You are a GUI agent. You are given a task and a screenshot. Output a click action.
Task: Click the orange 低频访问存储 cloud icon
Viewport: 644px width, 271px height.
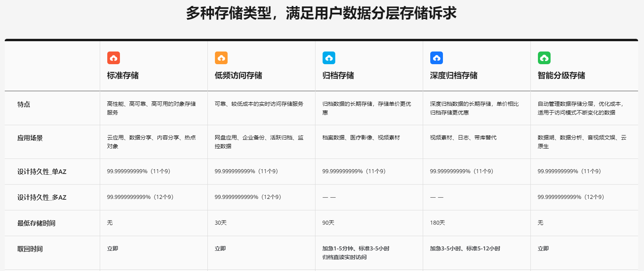(221, 58)
